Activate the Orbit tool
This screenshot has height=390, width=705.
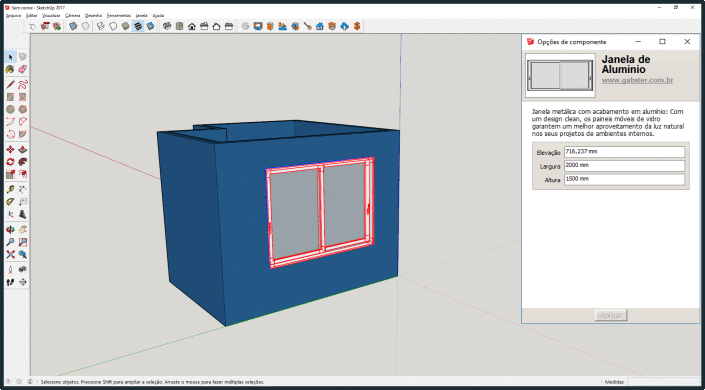10,230
